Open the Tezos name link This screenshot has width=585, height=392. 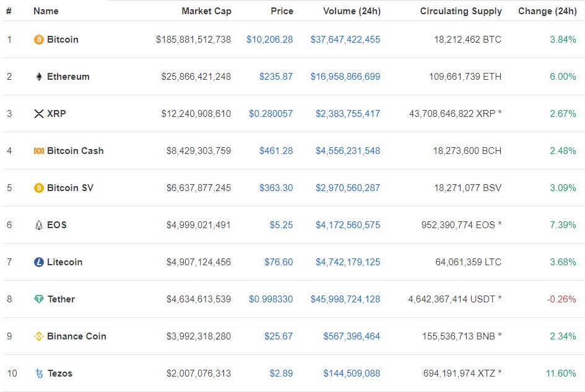pyautogui.click(x=60, y=373)
